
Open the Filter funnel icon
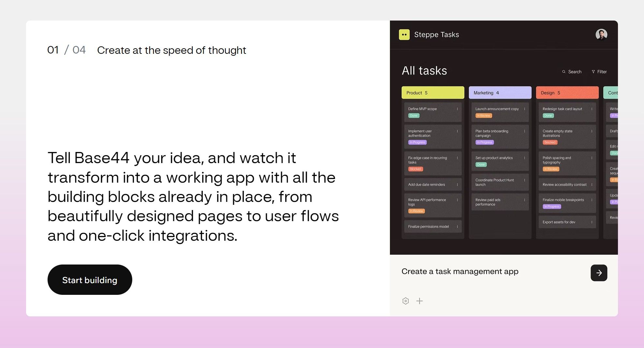tap(593, 72)
